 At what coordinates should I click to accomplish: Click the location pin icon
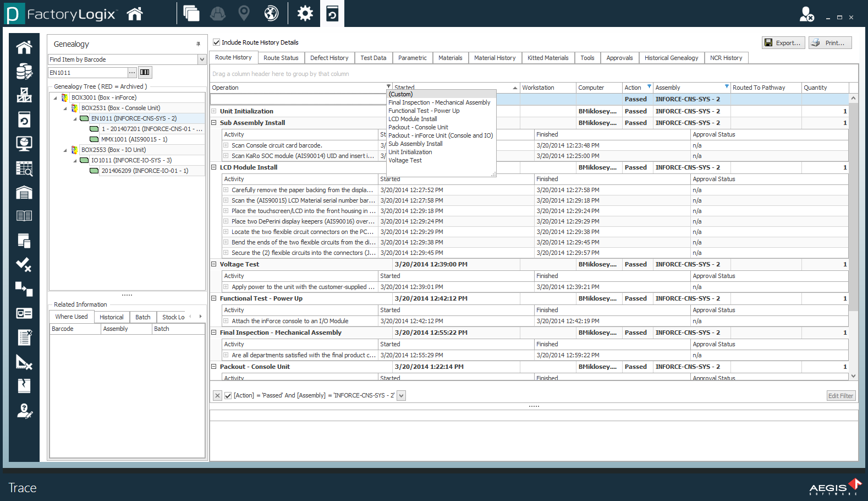click(x=244, y=13)
